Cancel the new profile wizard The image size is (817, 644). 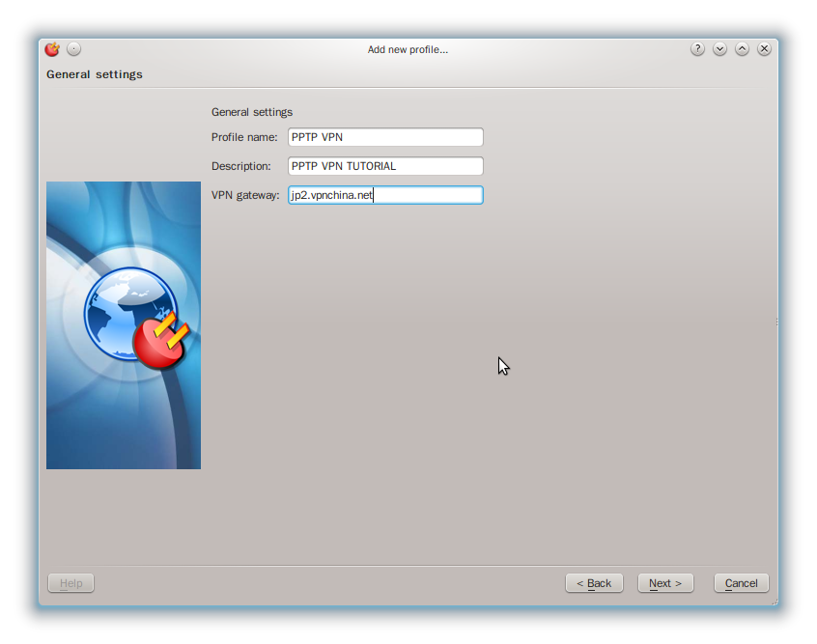pyautogui.click(x=741, y=583)
